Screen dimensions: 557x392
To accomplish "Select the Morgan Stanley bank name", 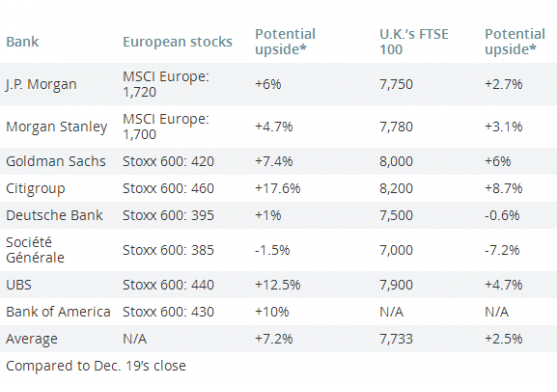I will tap(56, 127).
